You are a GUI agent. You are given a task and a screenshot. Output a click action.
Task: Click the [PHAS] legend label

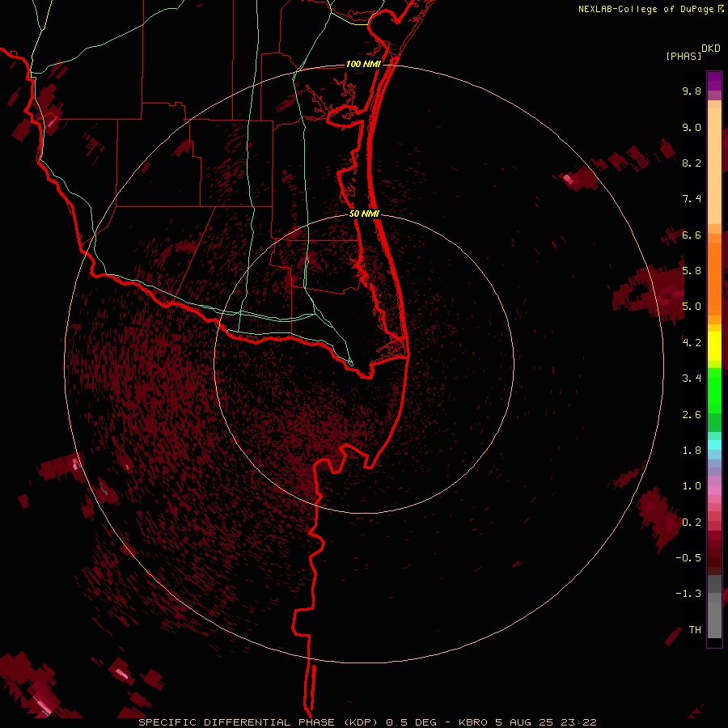pos(684,57)
